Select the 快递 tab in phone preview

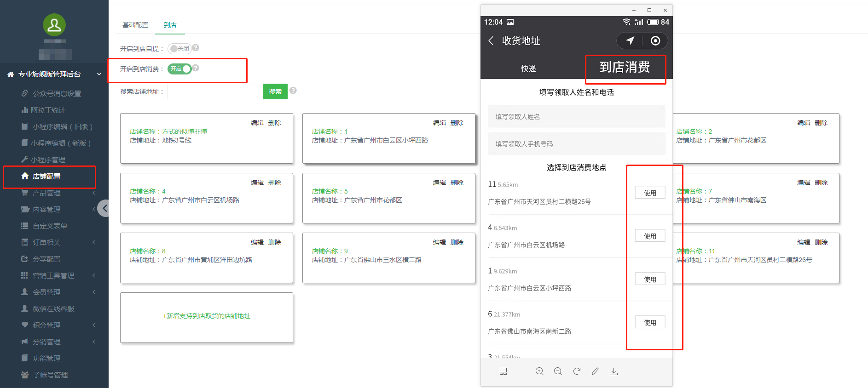tap(528, 68)
